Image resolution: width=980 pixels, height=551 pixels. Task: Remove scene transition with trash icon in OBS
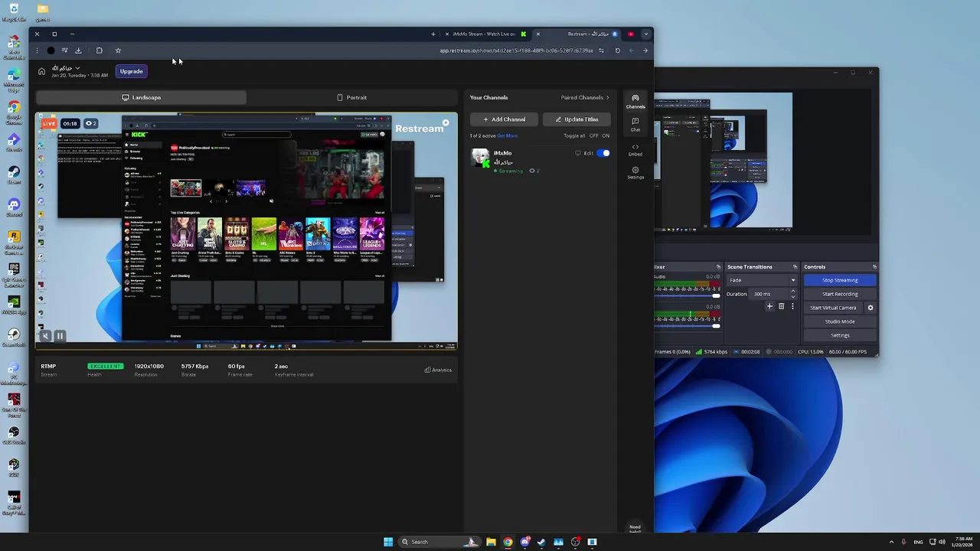(x=781, y=307)
